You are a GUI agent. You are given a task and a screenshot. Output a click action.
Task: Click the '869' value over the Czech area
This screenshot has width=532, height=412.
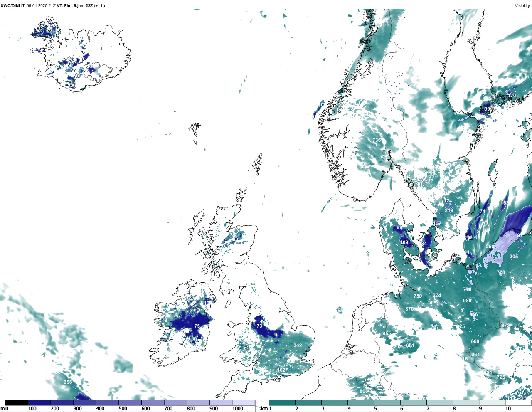[475, 341]
